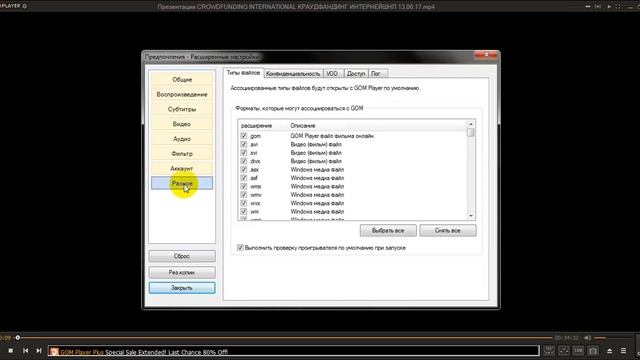
Task: Open the GOM Player settings gear in title bar
Action: click(25, 6)
